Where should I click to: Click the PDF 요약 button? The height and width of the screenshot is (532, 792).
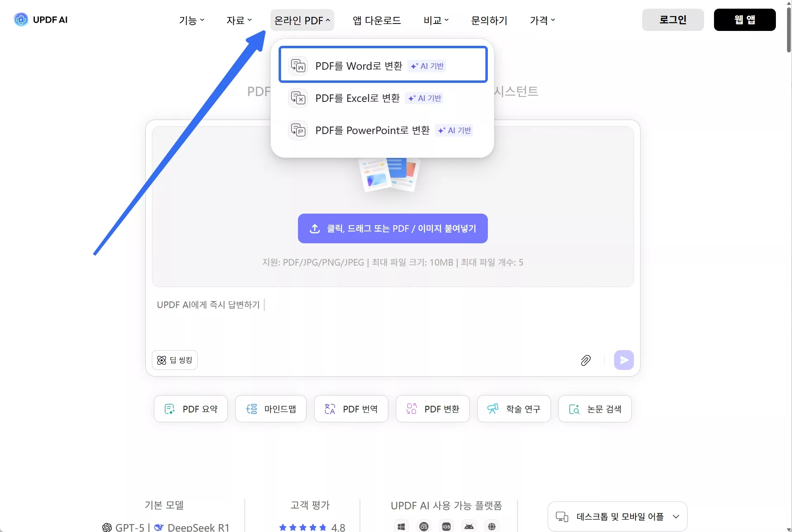(191, 409)
